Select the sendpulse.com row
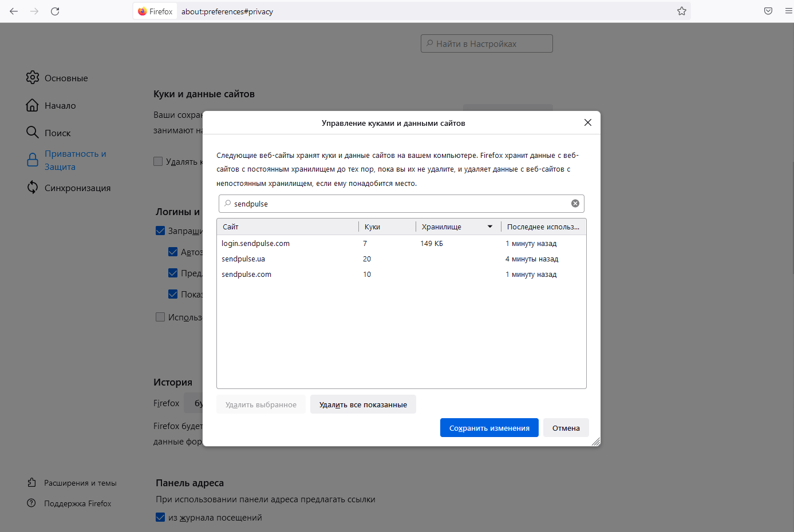794x532 pixels. point(401,274)
